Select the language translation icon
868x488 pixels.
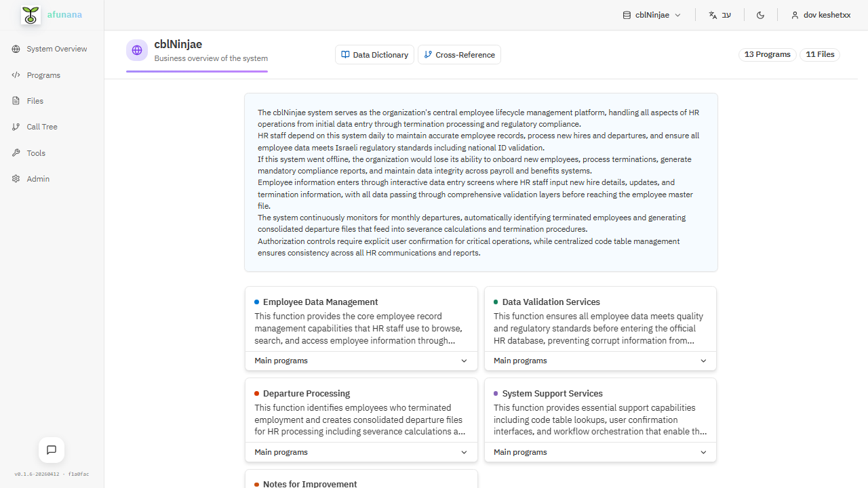point(713,14)
